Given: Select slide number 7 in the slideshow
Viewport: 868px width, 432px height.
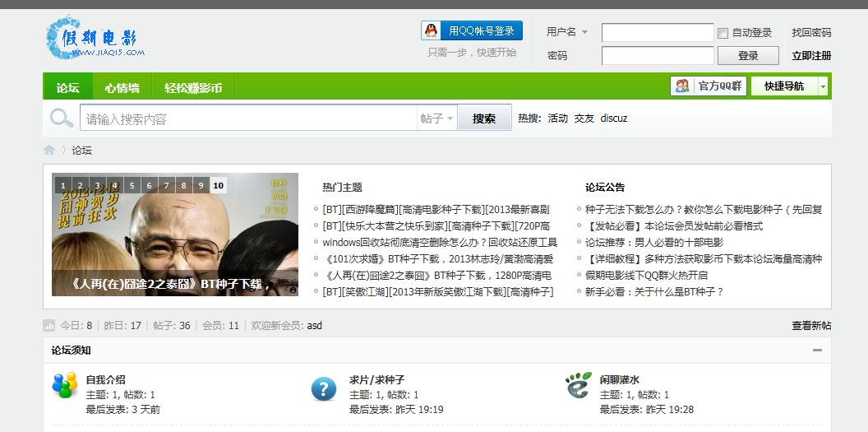Looking at the screenshot, I should 166,185.
